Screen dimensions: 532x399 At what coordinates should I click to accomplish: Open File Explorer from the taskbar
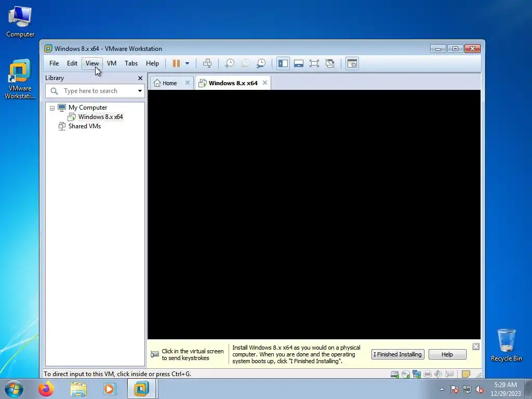(x=78, y=389)
